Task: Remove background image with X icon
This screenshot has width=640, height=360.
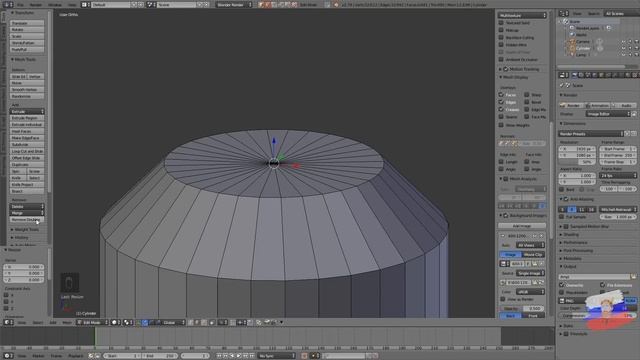Action: point(542,236)
